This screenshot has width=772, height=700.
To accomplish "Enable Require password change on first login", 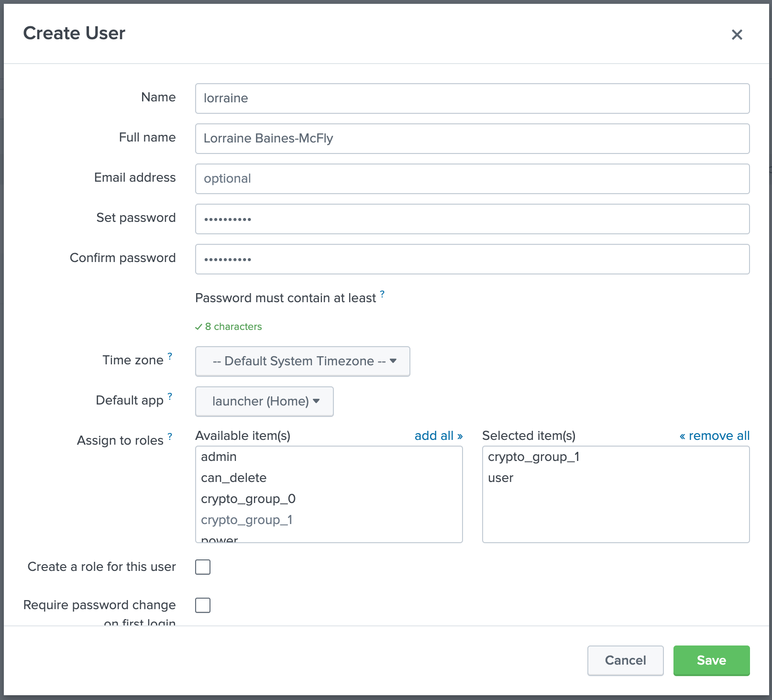I will (203, 605).
